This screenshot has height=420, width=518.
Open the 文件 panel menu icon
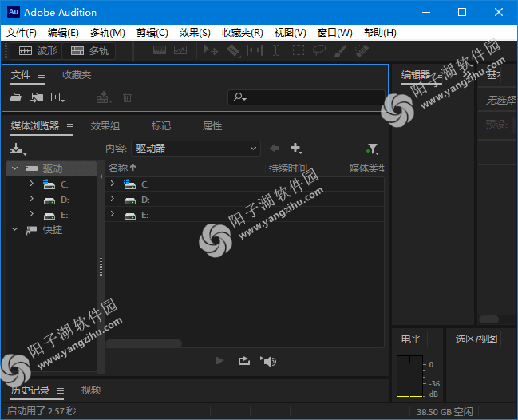click(42, 76)
